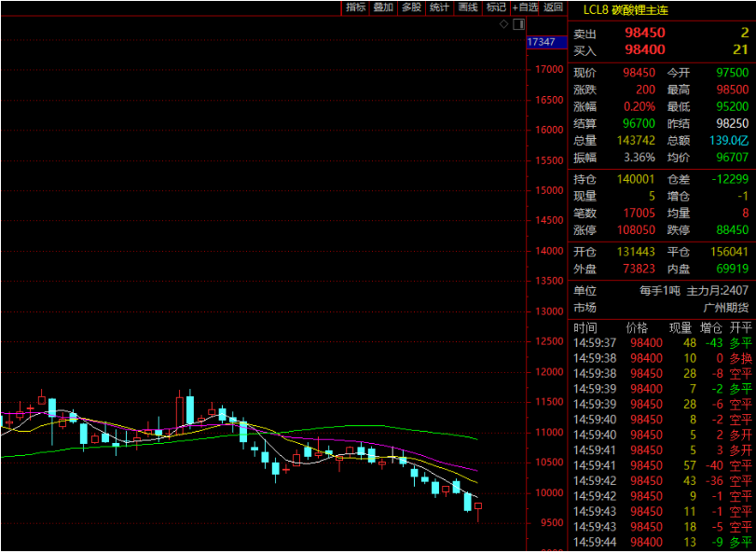Click the 标记 mark button
The image size is (756, 553).
[x=496, y=7]
